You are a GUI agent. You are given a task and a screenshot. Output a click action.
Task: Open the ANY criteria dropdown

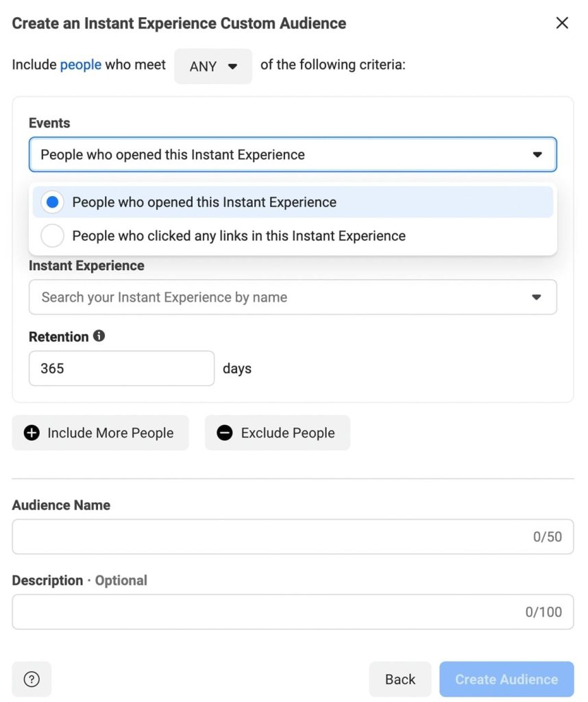click(213, 66)
